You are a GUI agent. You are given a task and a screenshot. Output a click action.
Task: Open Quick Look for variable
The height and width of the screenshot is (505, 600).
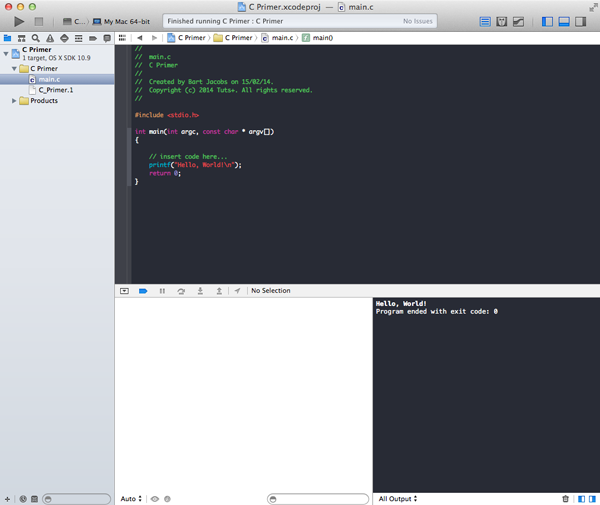(x=155, y=499)
